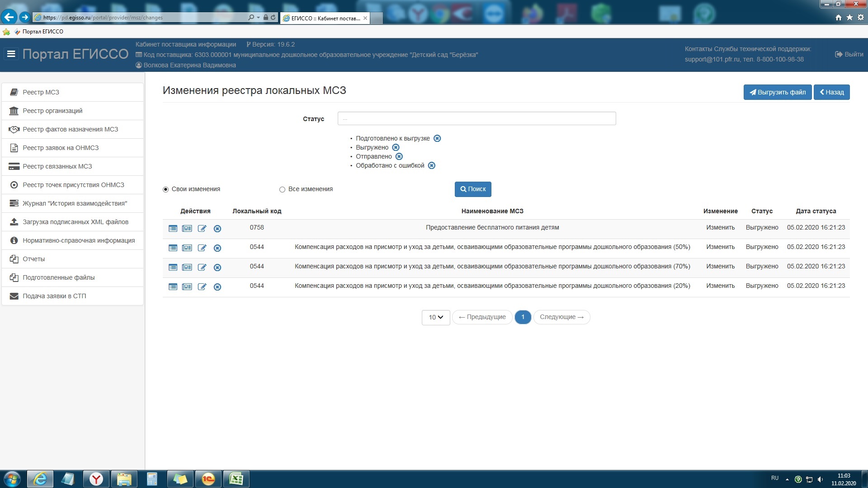Open the page size dropdown showing 10

click(436, 317)
